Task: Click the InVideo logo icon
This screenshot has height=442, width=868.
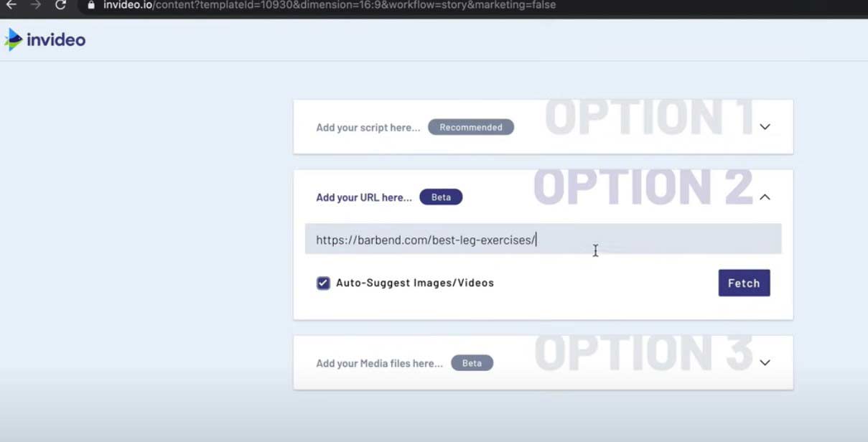Action: (13, 39)
